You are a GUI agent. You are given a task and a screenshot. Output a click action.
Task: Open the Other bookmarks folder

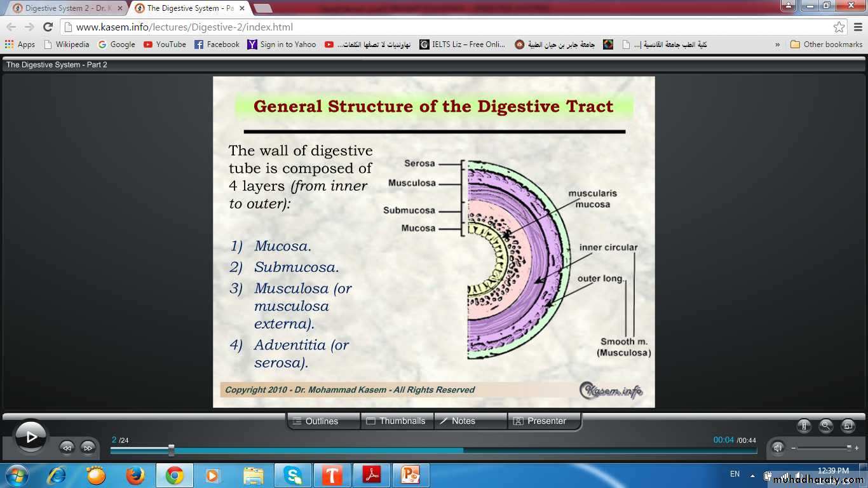click(827, 44)
